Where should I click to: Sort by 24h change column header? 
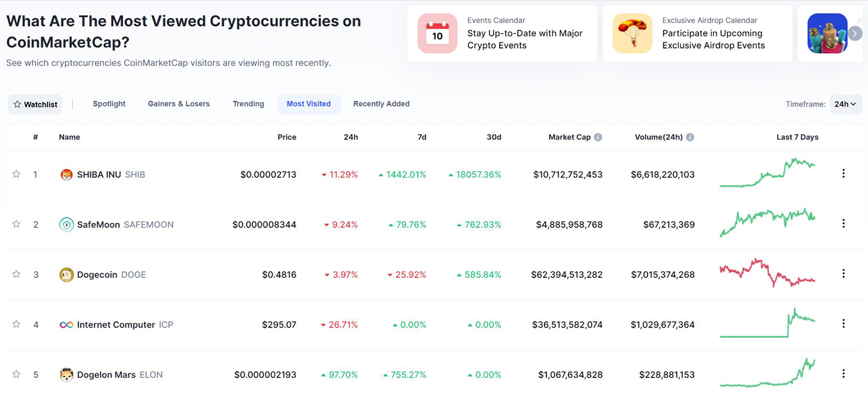pos(351,137)
